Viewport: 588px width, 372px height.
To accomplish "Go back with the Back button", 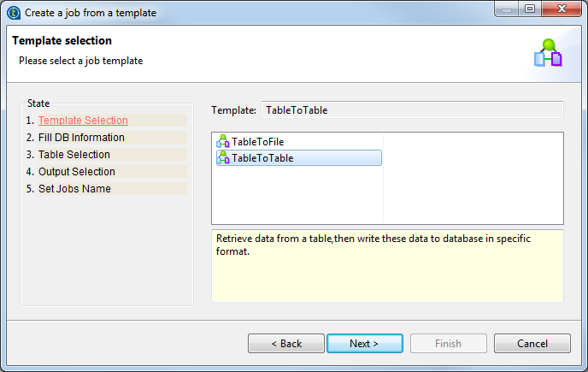I will coord(285,344).
